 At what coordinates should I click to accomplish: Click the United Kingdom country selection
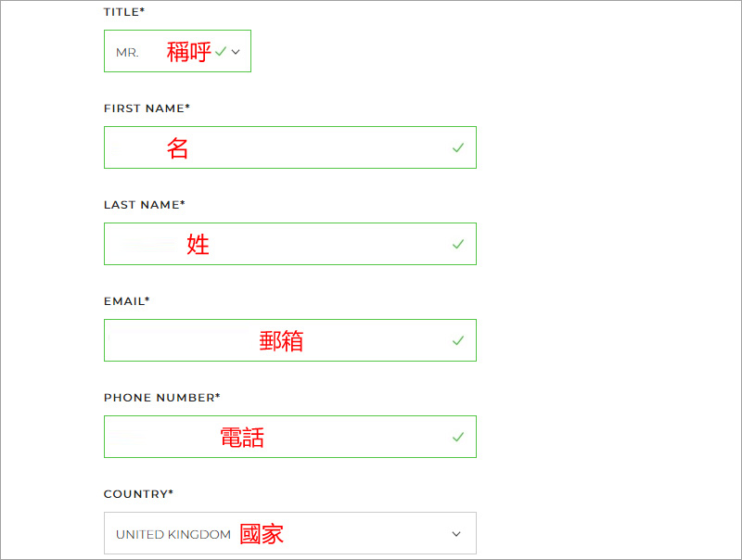[173, 534]
